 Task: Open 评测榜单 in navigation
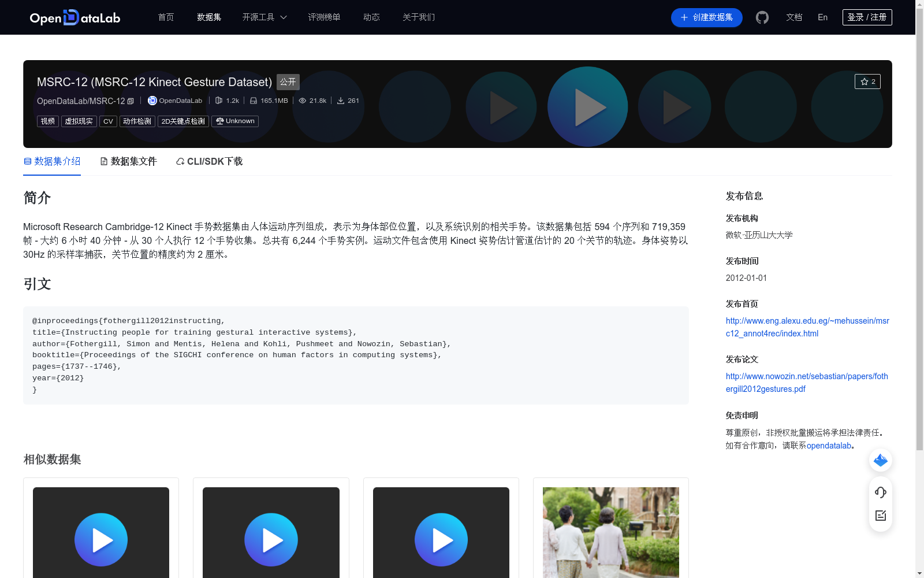[324, 17]
